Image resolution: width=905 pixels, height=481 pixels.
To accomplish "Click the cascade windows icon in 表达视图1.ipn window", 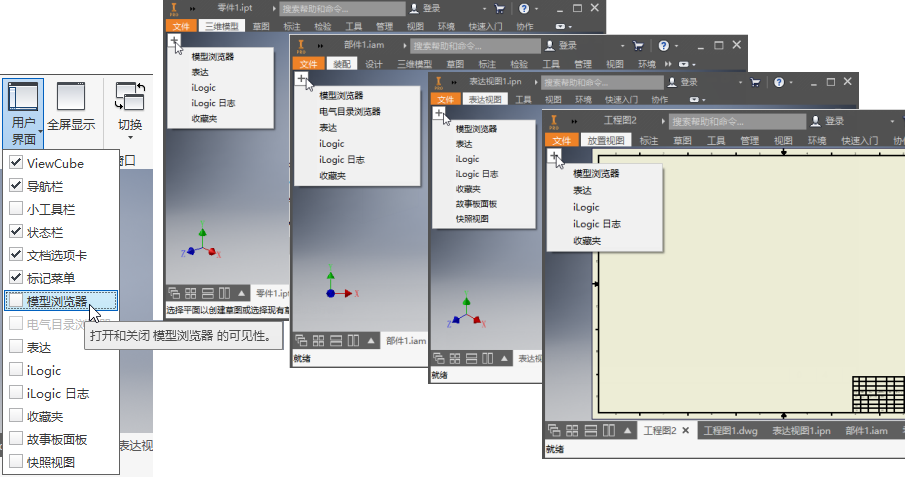I will (439, 359).
